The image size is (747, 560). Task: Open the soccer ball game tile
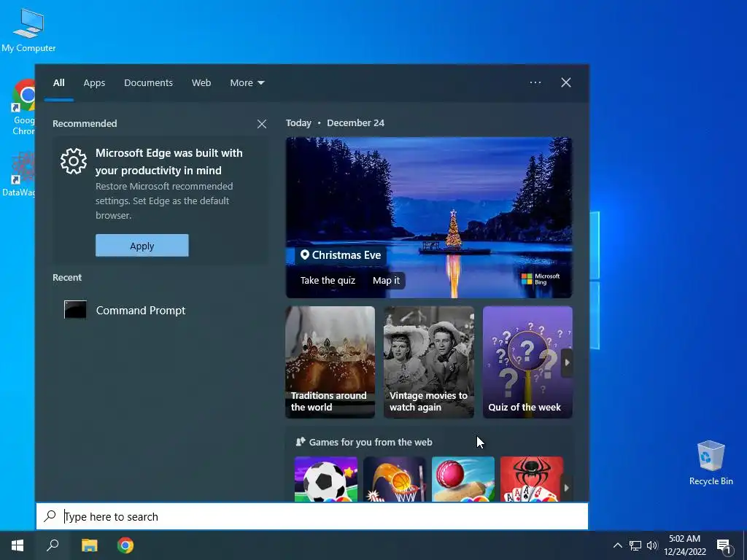click(x=326, y=479)
